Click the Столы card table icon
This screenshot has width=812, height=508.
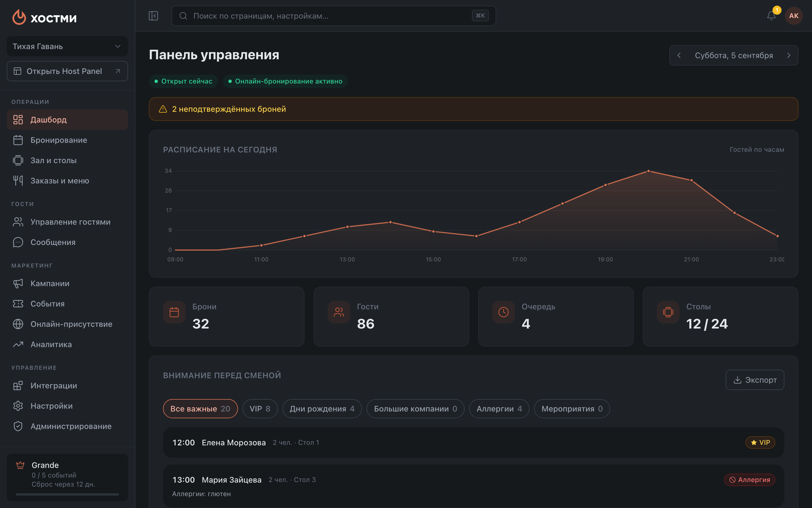[x=668, y=312]
